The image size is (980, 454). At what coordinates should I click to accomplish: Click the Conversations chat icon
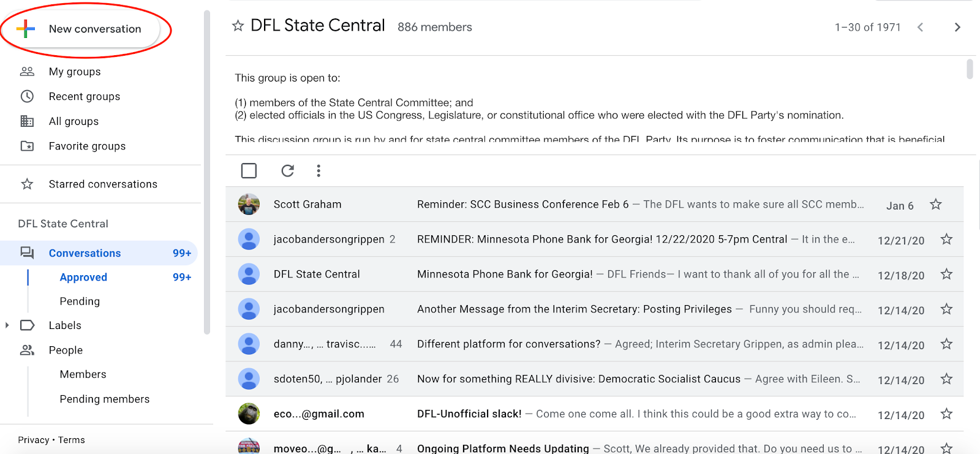27,252
